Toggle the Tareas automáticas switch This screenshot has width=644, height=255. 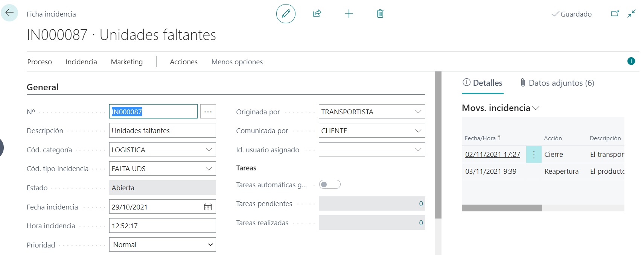click(x=329, y=185)
